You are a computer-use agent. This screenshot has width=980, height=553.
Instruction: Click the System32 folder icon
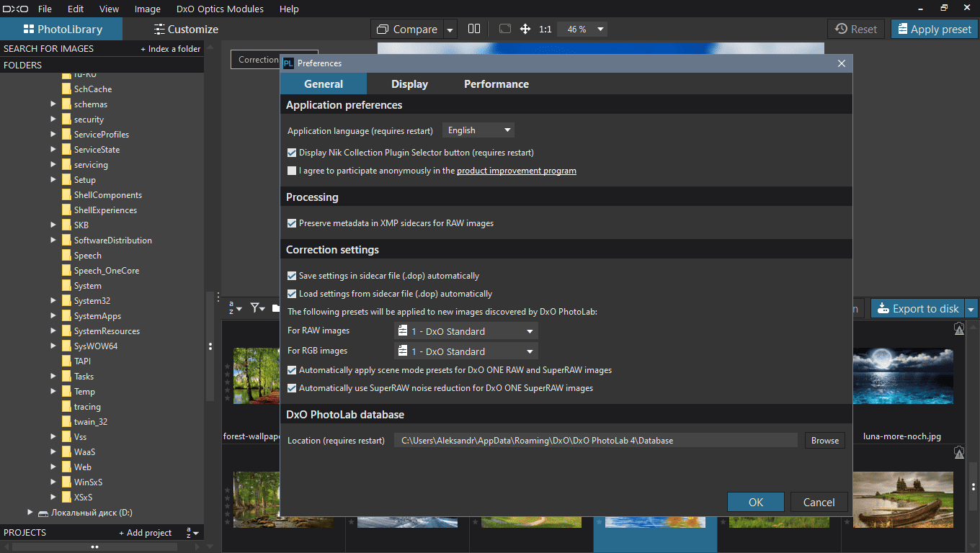(x=66, y=301)
